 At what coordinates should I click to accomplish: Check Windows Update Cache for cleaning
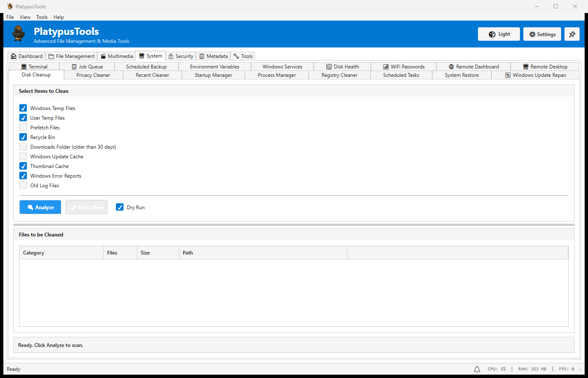[23, 156]
